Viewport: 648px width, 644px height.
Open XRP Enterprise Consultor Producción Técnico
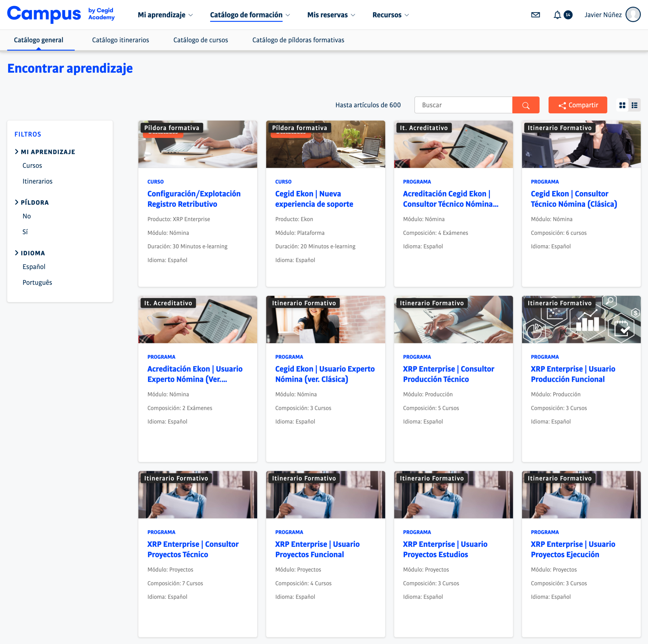pos(449,374)
